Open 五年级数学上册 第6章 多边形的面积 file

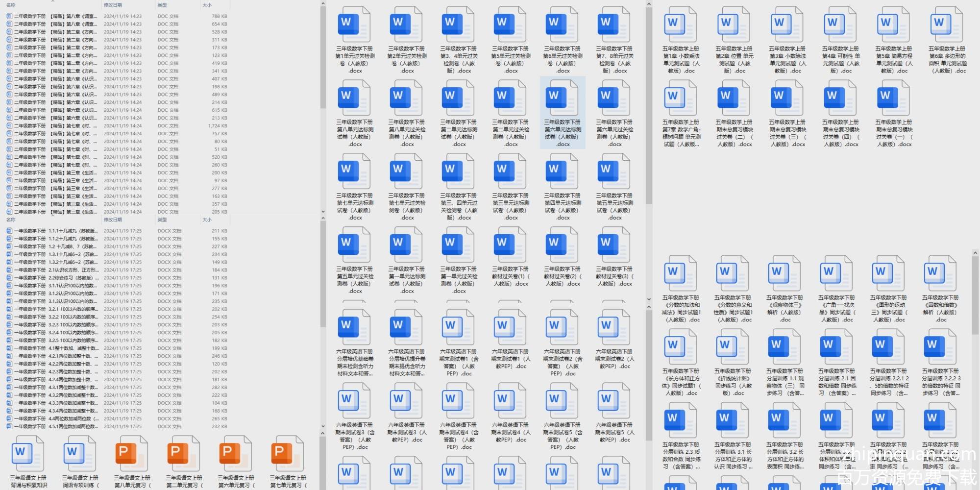[x=947, y=24]
